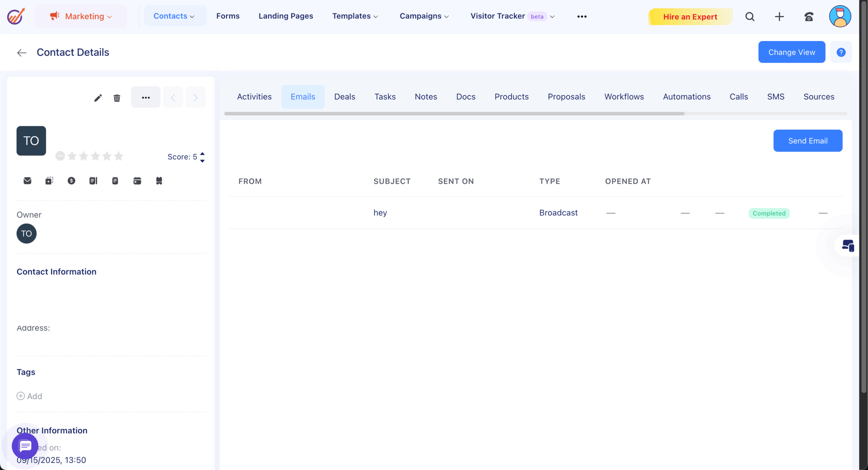Increase the contact score with up arrow

[202, 154]
